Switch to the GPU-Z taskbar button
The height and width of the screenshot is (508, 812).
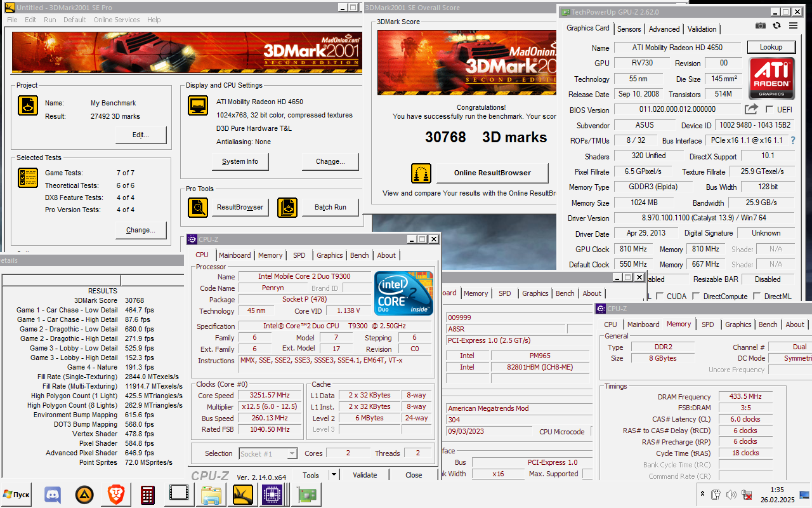click(x=307, y=495)
